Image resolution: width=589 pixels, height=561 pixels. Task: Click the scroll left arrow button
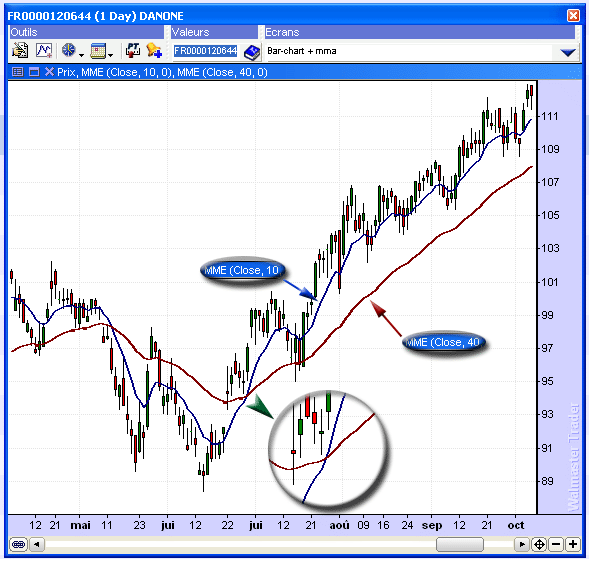(36, 544)
